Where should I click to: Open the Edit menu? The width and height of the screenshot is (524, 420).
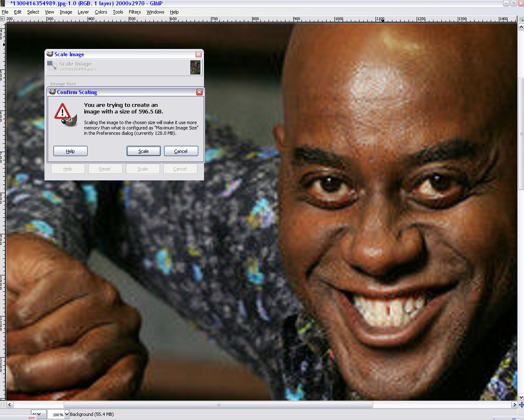point(18,12)
